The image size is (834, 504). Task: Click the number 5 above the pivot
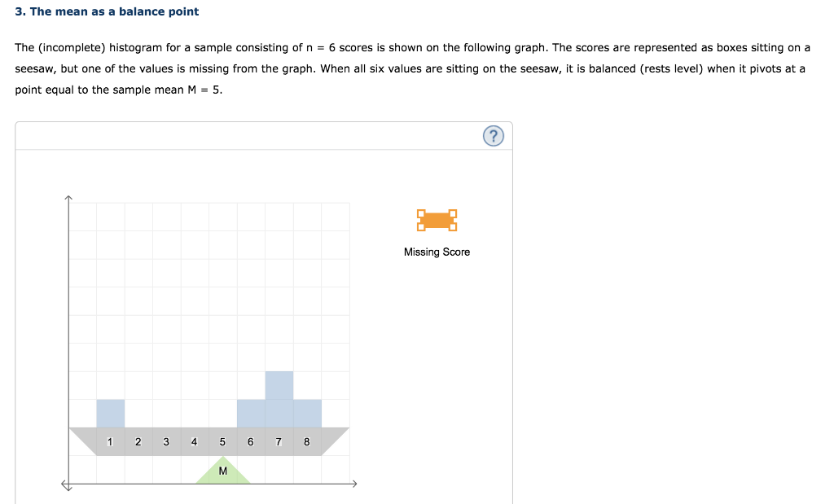tap(222, 441)
